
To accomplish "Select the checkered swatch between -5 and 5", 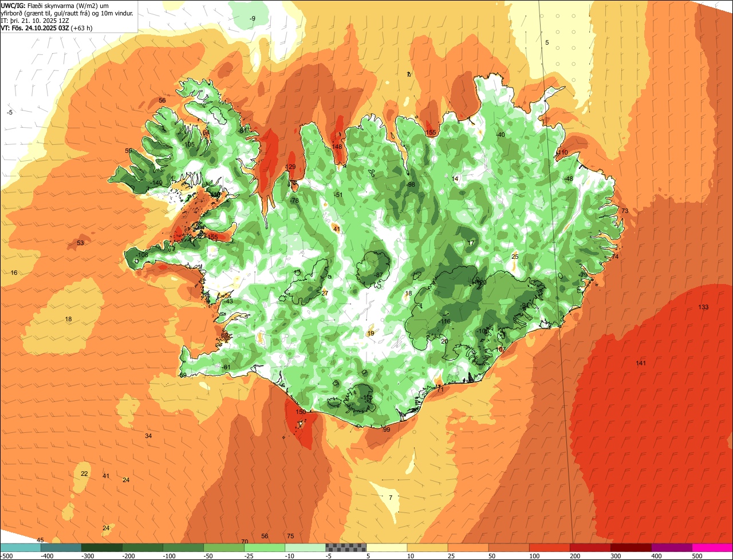I will tap(345, 548).
